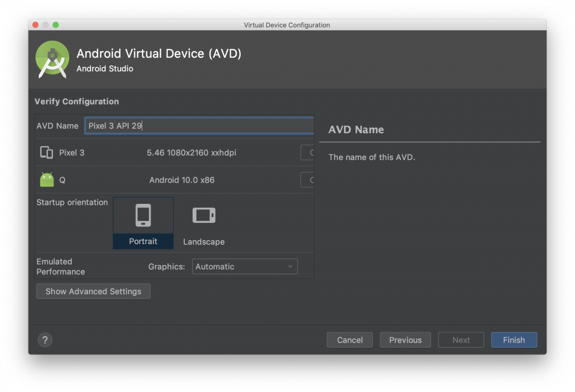575x392 pixels.
Task: Click the 'Android 10.0 x86' text
Action: [x=182, y=180]
